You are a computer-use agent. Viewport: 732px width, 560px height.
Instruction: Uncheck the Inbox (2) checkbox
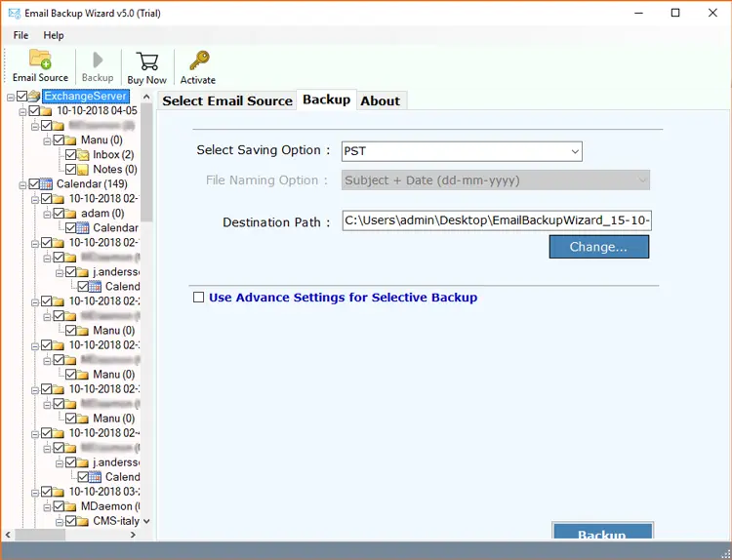click(x=70, y=155)
